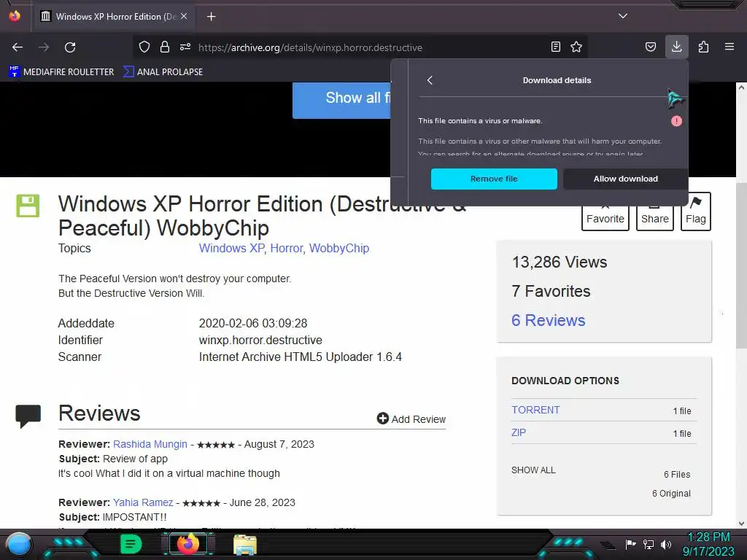Open the Start orb on taskbar
This screenshot has width=747, height=560.
point(19,544)
